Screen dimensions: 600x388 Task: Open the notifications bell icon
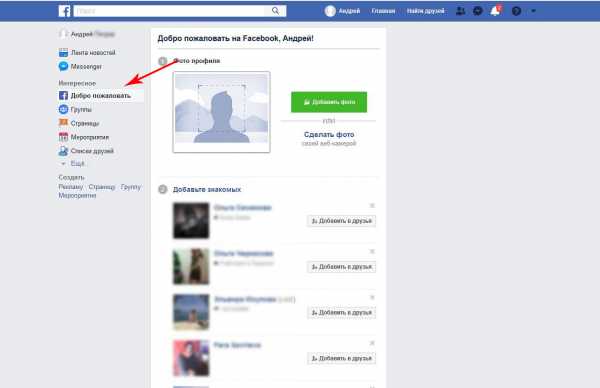[x=495, y=11]
